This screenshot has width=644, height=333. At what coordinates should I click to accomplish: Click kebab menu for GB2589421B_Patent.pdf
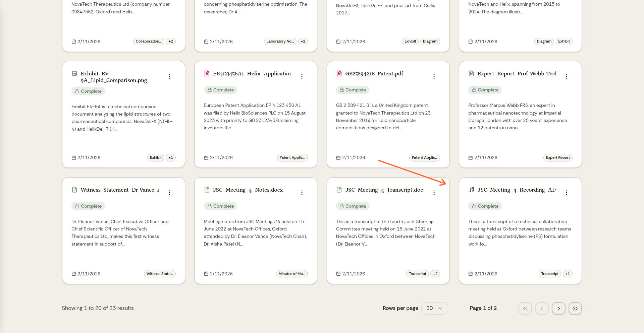pyautogui.click(x=434, y=76)
